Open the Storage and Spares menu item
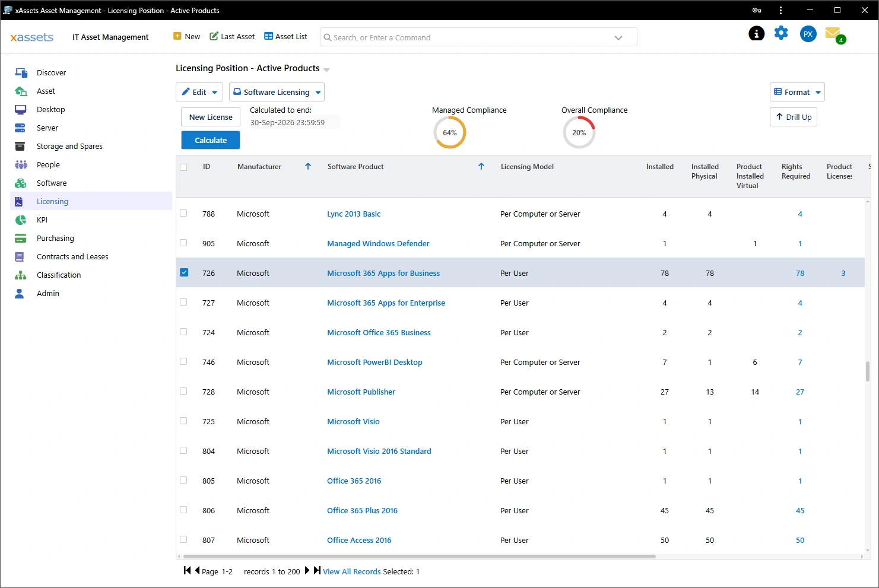The image size is (879, 588). pyautogui.click(x=91, y=146)
